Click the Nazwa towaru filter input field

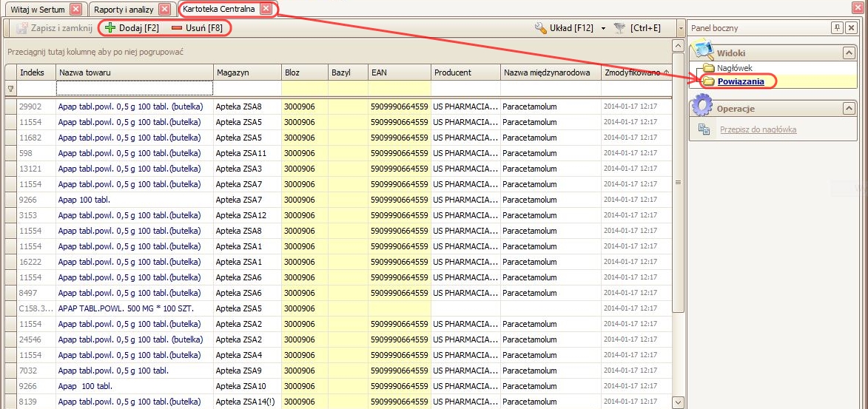pos(135,89)
